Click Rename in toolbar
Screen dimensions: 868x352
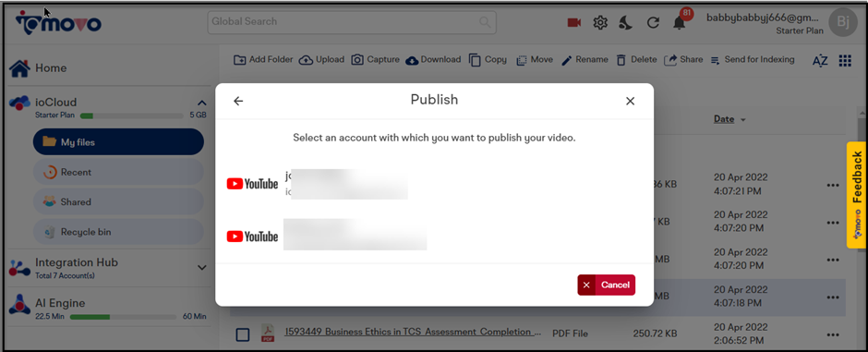pyautogui.click(x=585, y=60)
